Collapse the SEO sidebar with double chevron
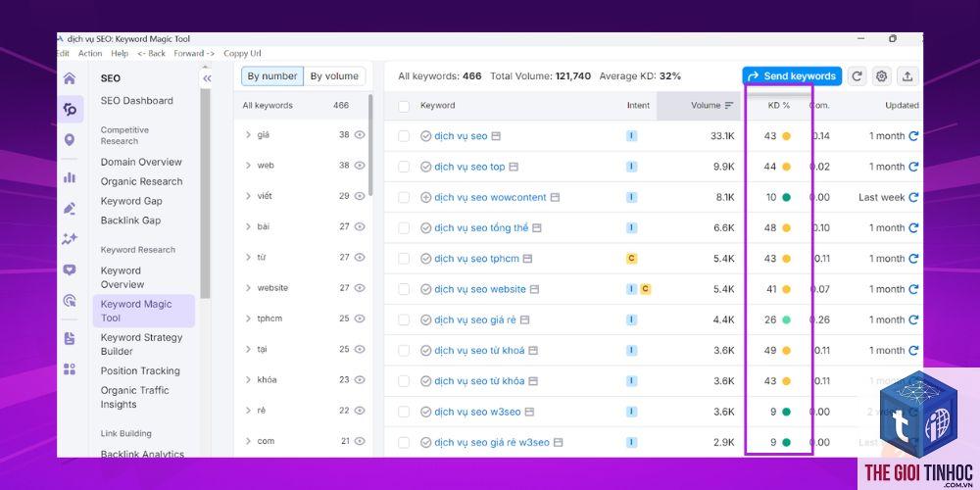This screenshot has height=490, width=980. tap(207, 78)
